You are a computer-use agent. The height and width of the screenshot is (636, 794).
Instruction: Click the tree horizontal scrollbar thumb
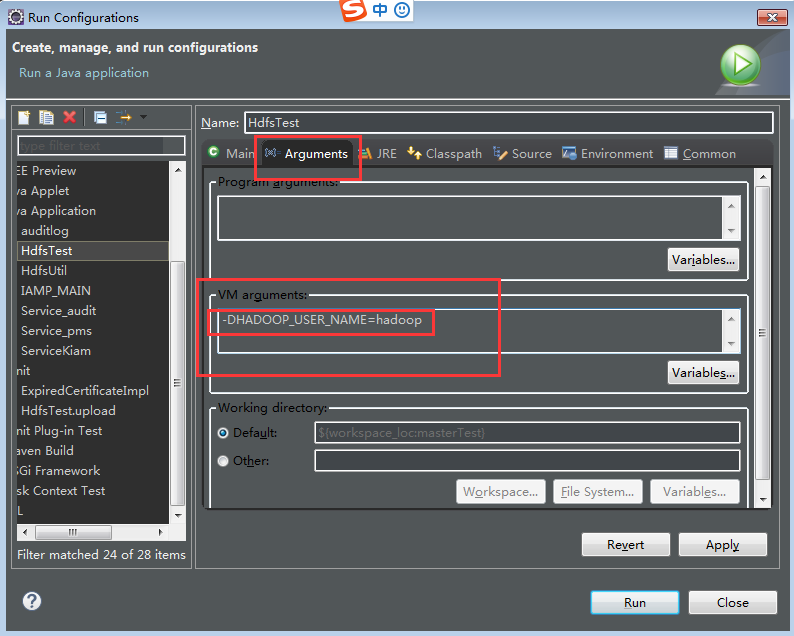click(x=73, y=532)
